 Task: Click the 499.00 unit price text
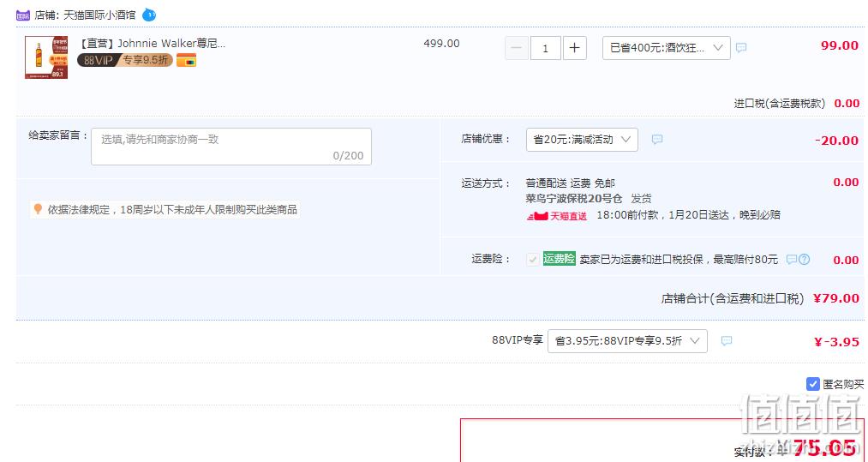(x=442, y=43)
